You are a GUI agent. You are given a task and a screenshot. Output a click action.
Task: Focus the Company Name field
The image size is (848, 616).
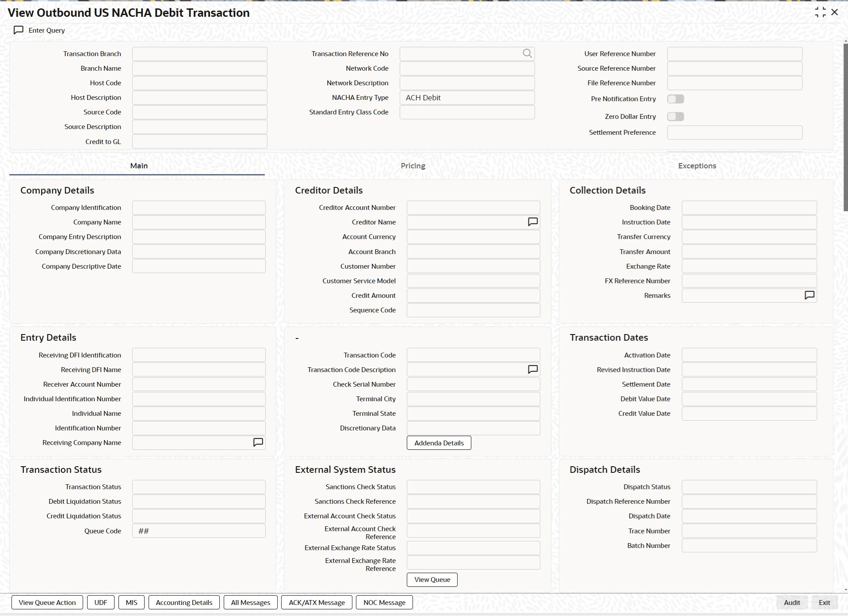click(199, 222)
